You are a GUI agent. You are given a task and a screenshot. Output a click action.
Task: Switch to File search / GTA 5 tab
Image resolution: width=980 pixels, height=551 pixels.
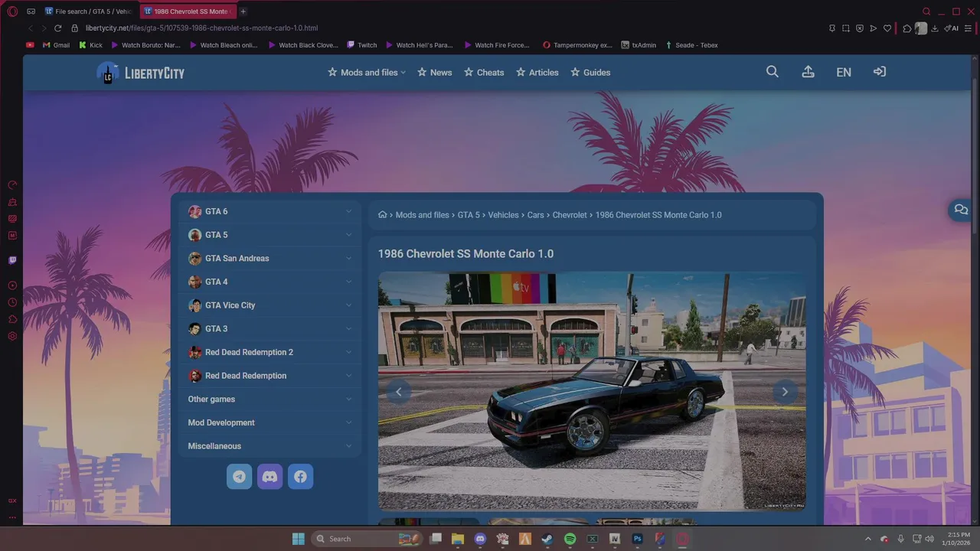tap(89, 11)
